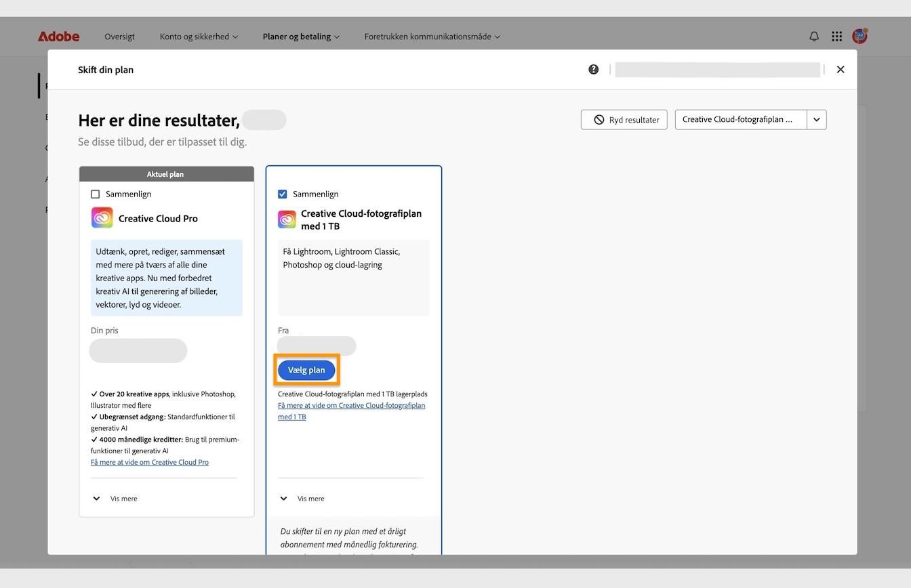This screenshot has width=911, height=588.
Task: Check Sammenlign for Creative Cloud Pro
Action: click(96, 194)
